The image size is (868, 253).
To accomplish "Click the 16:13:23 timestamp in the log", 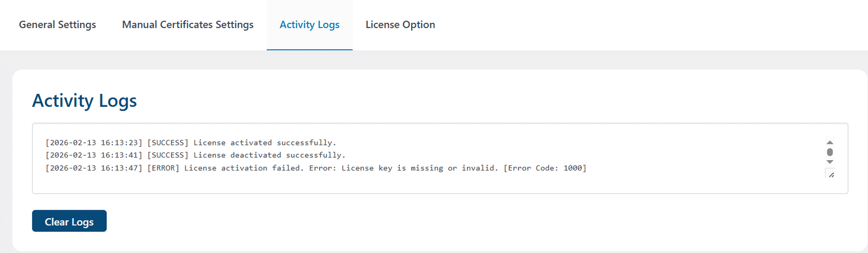I will click(x=119, y=143).
